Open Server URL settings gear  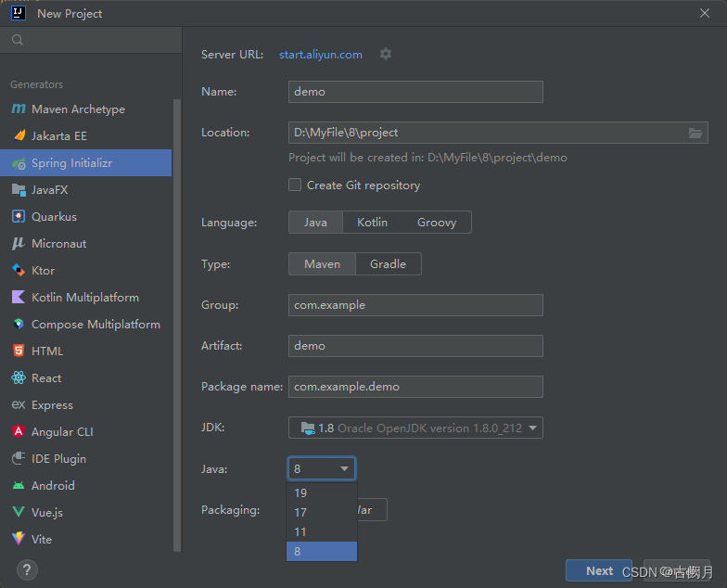[386, 54]
